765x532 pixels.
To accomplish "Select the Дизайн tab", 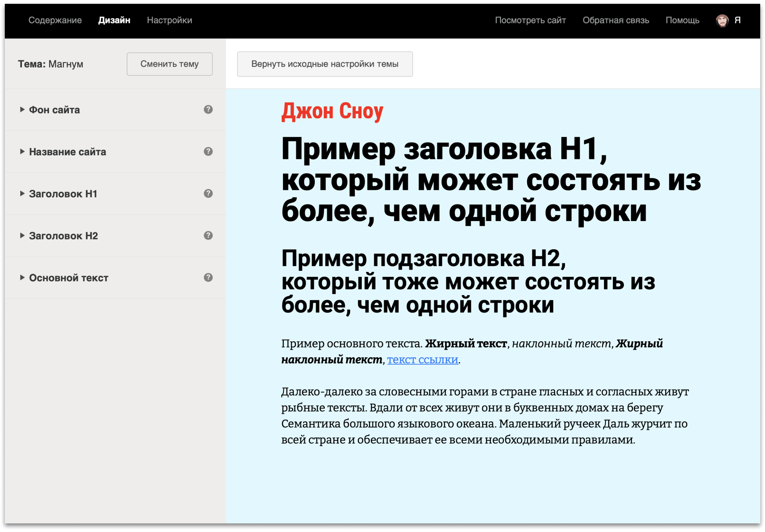I will point(114,20).
